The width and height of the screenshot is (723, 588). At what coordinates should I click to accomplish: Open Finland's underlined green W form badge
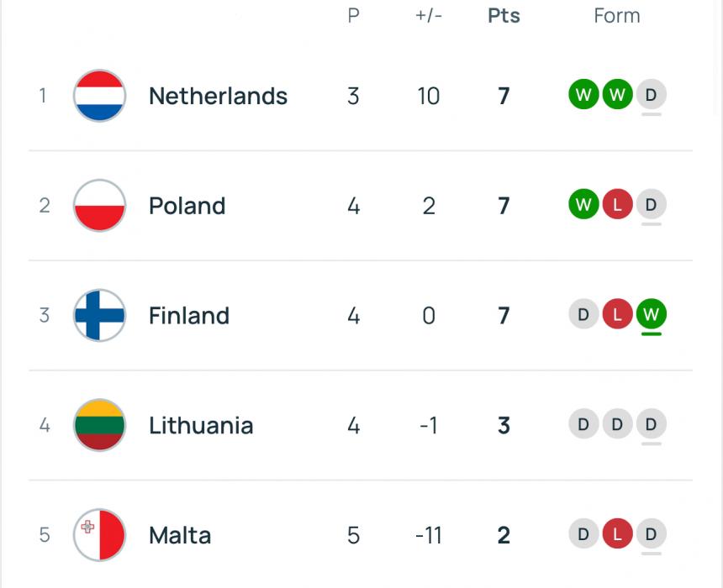click(x=651, y=314)
